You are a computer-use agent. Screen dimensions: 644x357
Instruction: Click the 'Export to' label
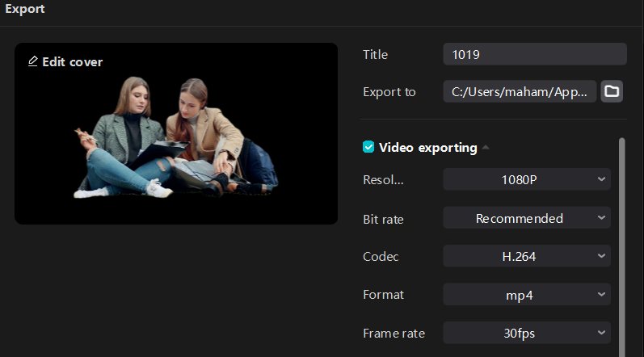pos(389,92)
